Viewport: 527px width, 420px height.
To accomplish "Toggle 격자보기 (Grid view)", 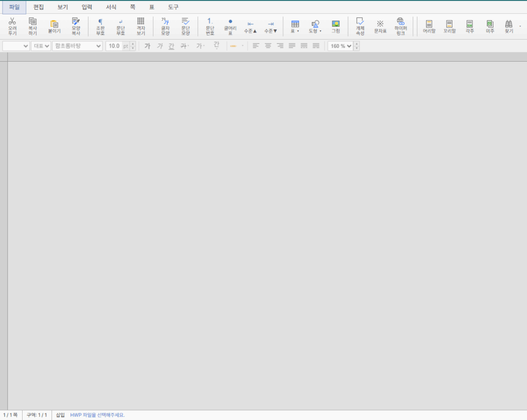I will [140, 26].
